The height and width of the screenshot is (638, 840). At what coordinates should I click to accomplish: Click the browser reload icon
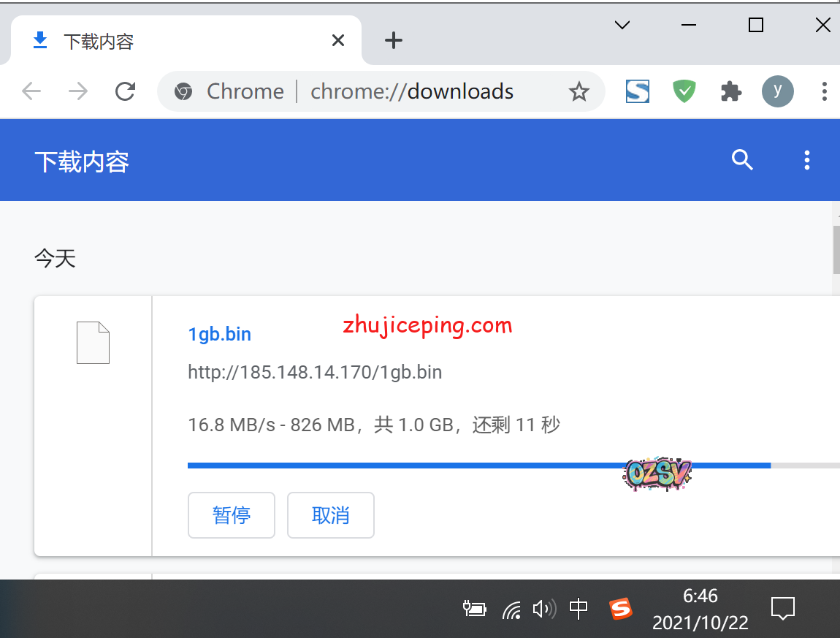(x=126, y=91)
